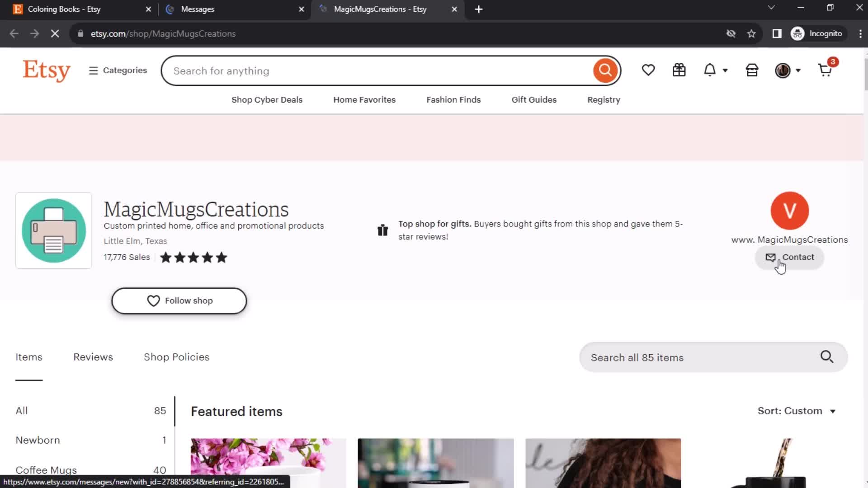868x488 pixels.
Task: Click the shop owner V avatar
Action: tap(789, 211)
